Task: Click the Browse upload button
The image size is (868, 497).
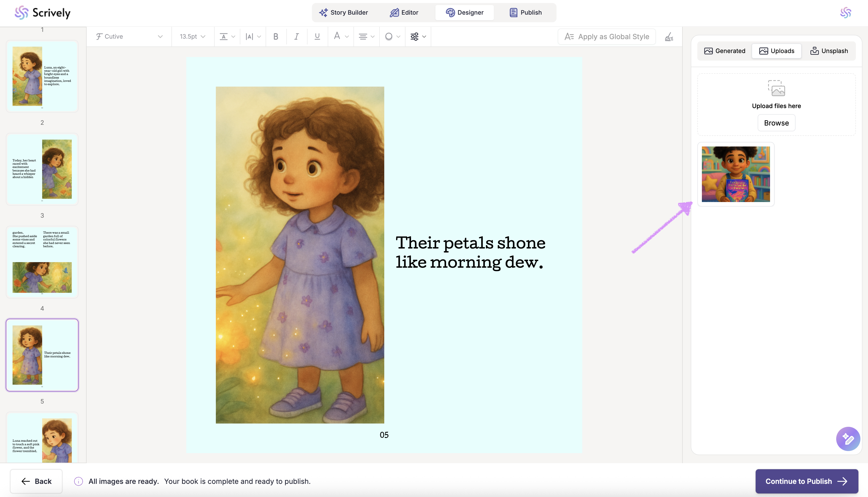Action: (776, 123)
